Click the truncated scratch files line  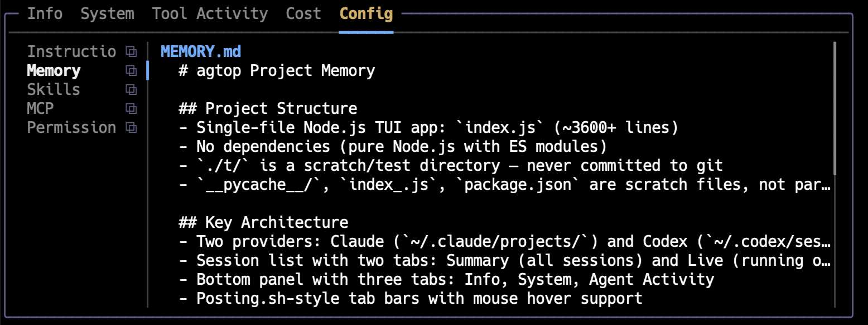tap(502, 184)
